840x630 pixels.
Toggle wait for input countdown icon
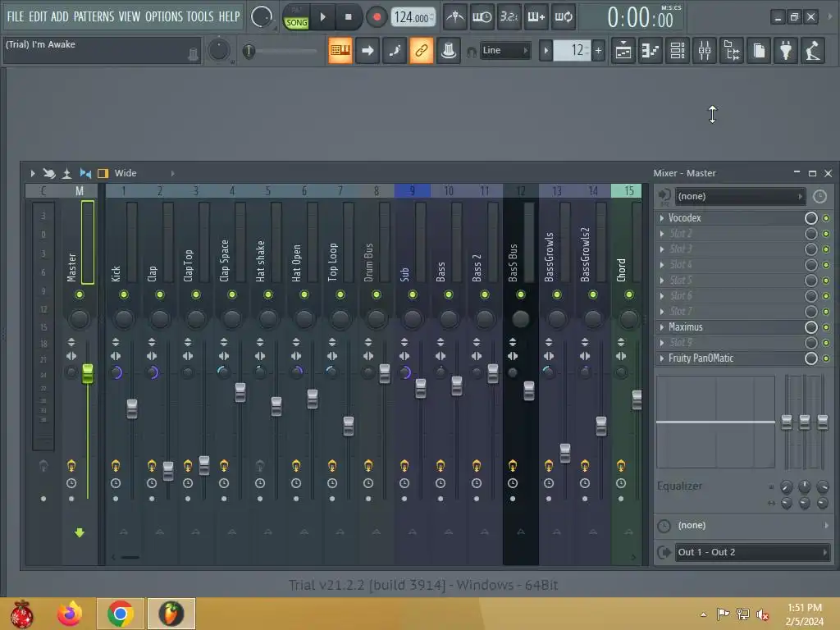482,17
